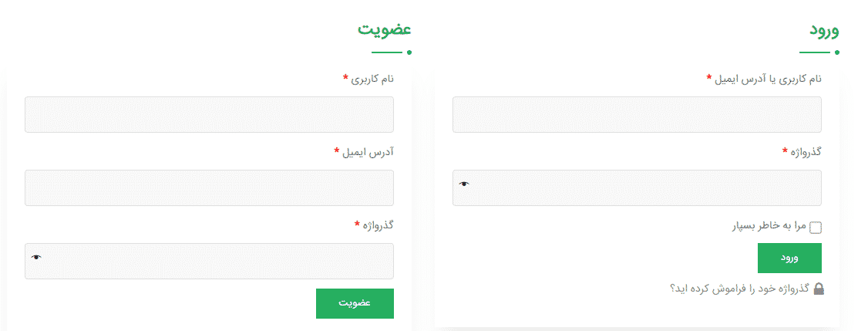868x331 pixels.
Task: Click the نام کاربری label in the عضویت form
Action: point(372,79)
